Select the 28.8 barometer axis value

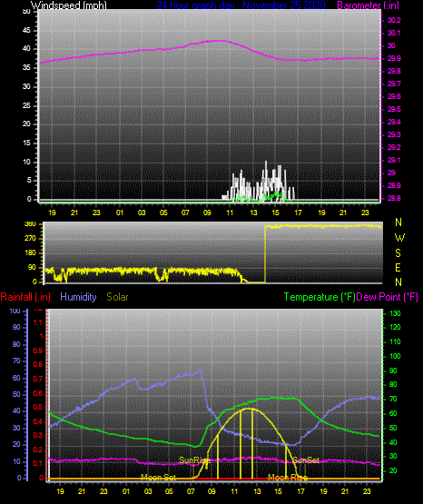pyautogui.click(x=394, y=198)
